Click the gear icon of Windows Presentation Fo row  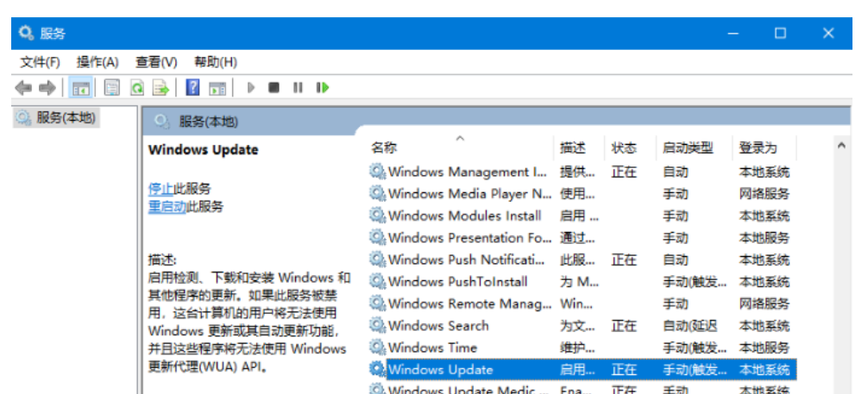[x=378, y=238]
